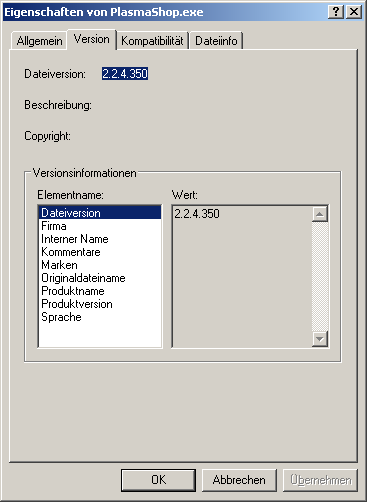Open the Dateiinfo tab
The image size is (367, 502).
tap(216, 41)
